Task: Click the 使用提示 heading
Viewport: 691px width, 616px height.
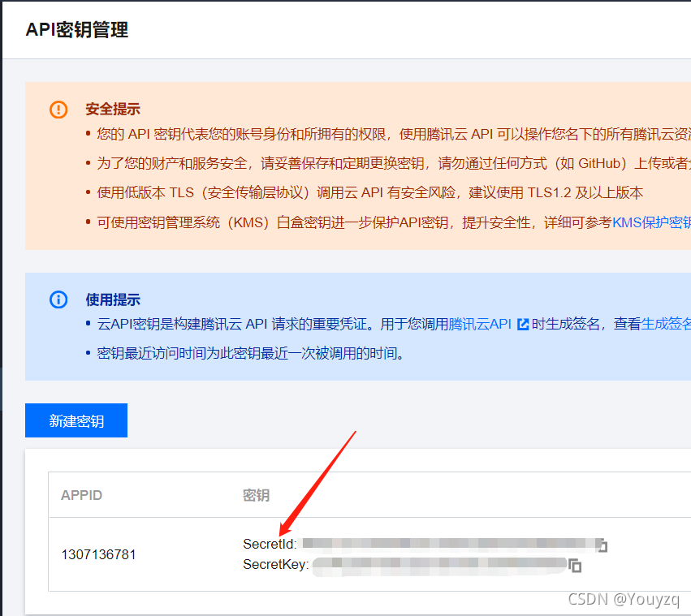Action: tap(113, 299)
